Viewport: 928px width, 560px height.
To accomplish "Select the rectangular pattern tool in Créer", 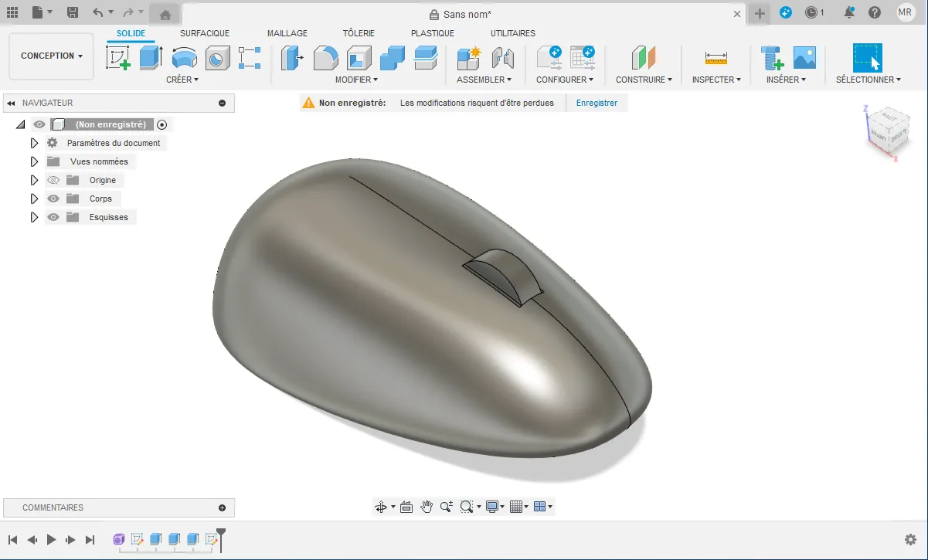I will point(250,58).
